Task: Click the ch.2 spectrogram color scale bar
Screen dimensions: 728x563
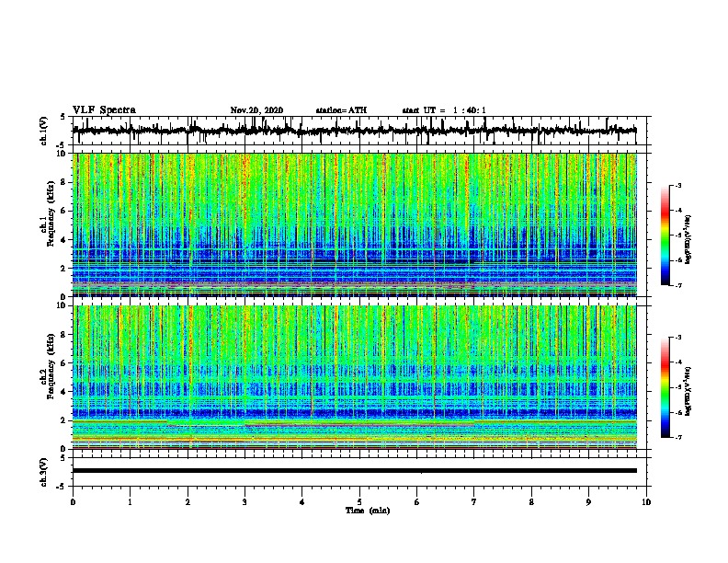Action: pos(665,387)
